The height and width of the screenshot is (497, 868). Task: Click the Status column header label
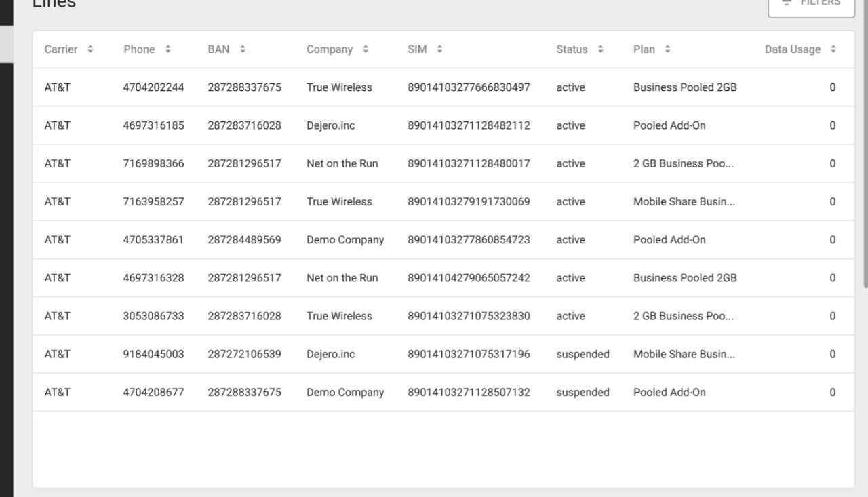572,49
